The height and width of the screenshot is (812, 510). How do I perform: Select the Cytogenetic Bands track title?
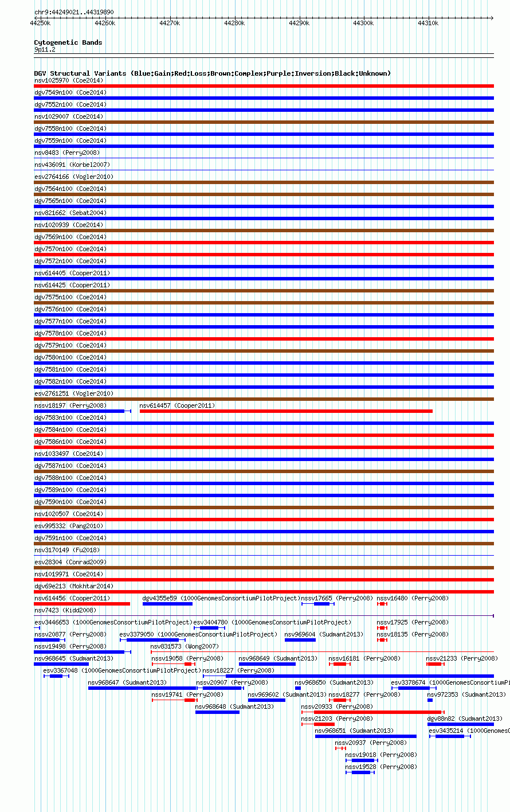point(68,42)
